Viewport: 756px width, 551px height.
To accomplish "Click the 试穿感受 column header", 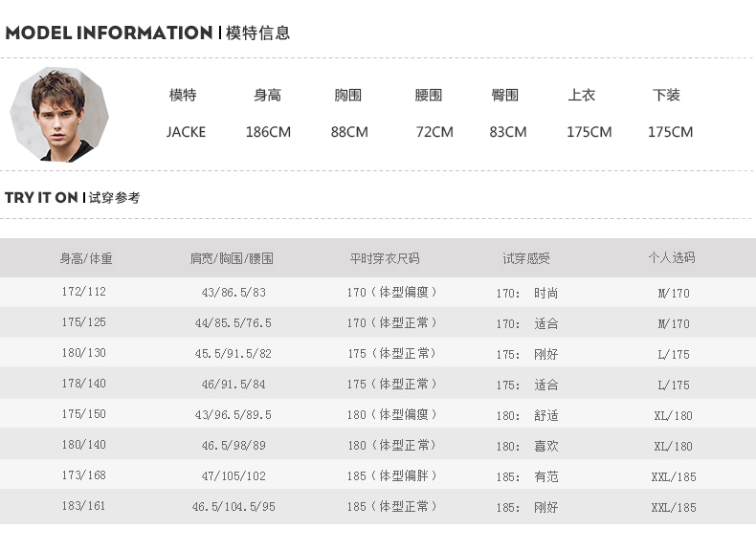I will click(526, 258).
